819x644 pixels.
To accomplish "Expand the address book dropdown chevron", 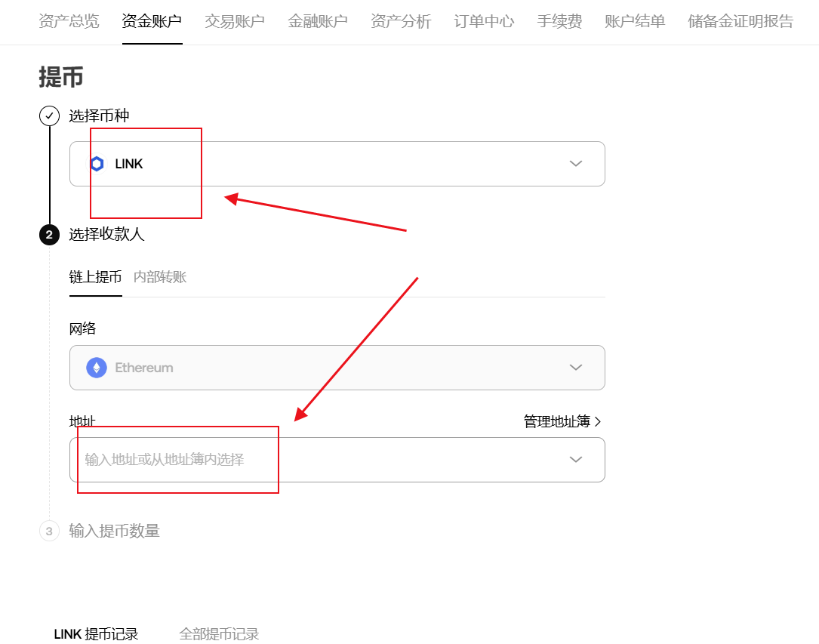I will coord(576,460).
